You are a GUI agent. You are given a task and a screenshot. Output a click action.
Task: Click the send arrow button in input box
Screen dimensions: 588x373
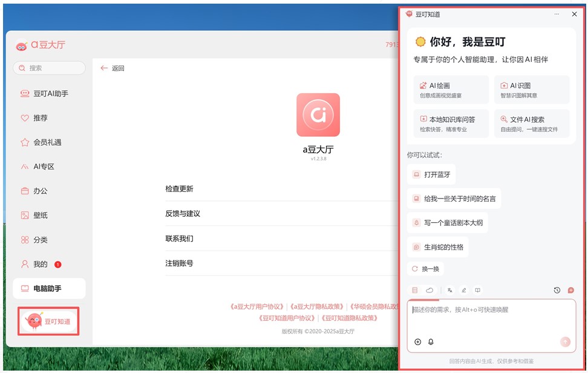(565, 342)
